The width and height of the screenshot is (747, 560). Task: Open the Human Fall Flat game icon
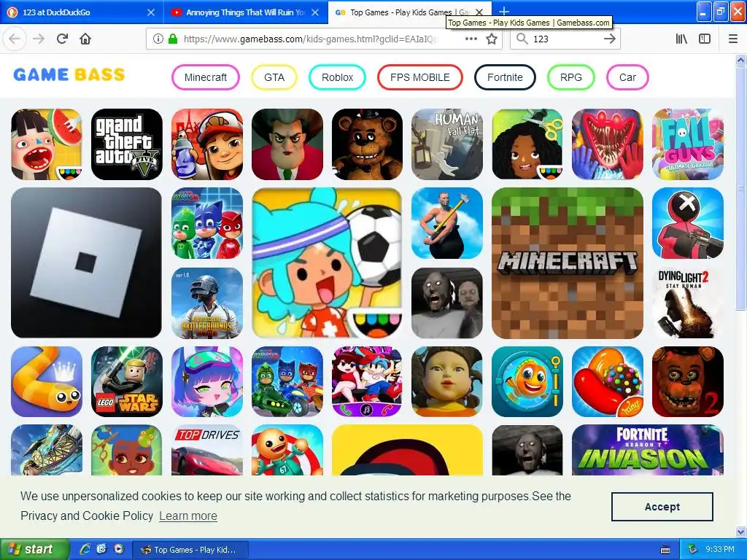point(447,144)
